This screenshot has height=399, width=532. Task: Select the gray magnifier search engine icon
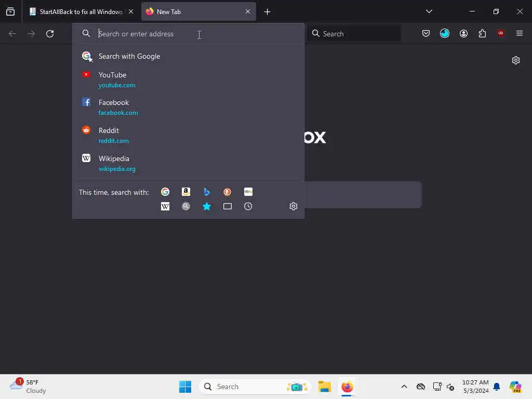click(x=185, y=206)
